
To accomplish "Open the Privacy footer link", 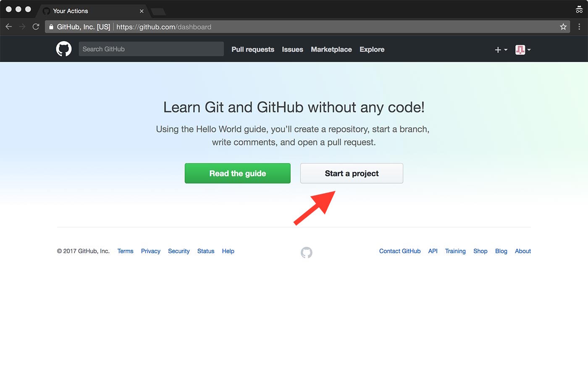I will point(151,251).
